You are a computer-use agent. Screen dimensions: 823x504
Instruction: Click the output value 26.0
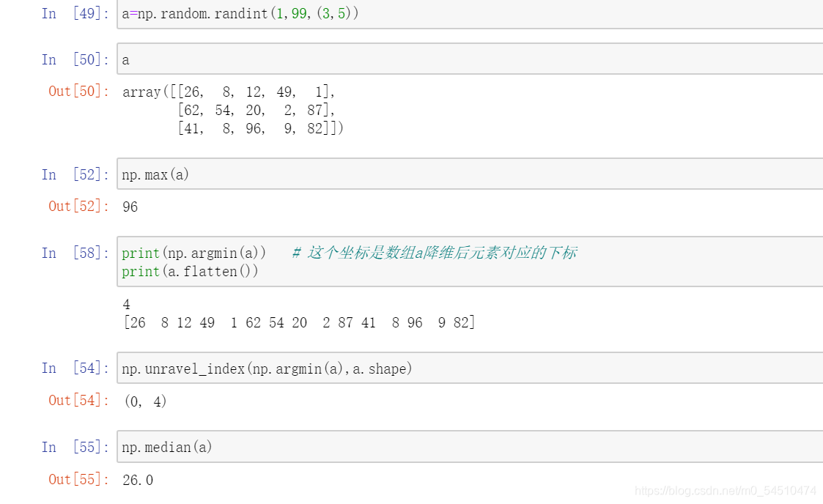138,480
